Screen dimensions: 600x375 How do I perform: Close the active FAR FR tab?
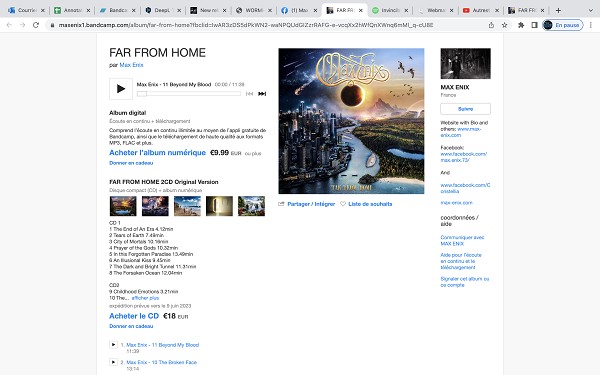click(x=360, y=10)
